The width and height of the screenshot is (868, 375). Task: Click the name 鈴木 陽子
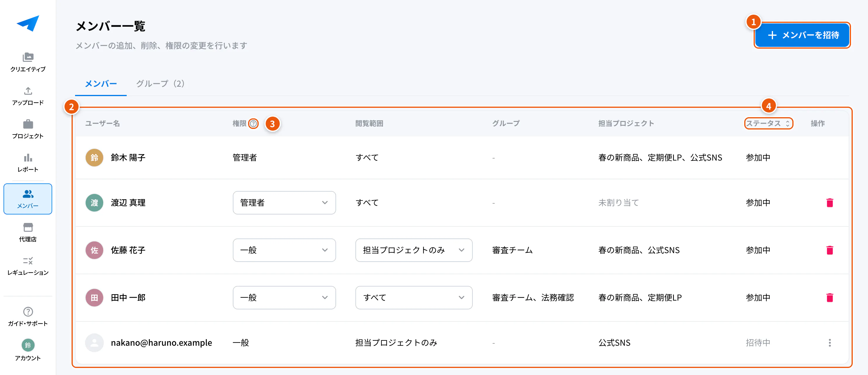pyautogui.click(x=128, y=158)
